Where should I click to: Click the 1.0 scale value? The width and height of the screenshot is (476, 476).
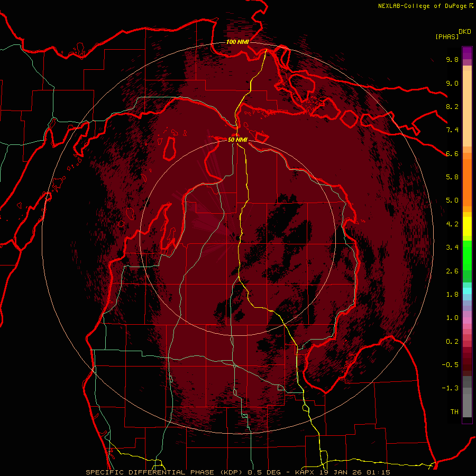[452, 318]
